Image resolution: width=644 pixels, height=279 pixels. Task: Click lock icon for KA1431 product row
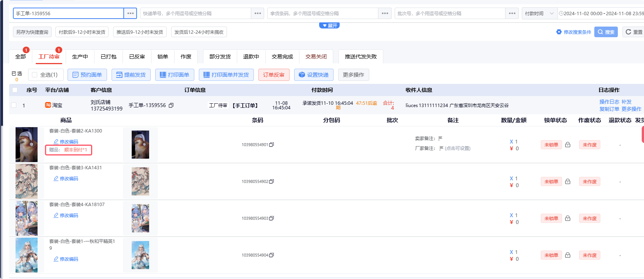click(x=568, y=181)
